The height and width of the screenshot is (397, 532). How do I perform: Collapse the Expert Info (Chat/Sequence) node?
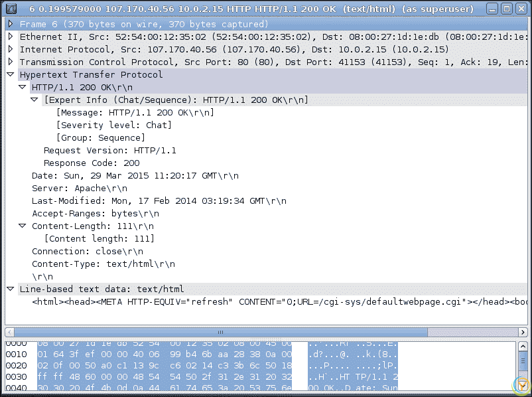tap(34, 100)
